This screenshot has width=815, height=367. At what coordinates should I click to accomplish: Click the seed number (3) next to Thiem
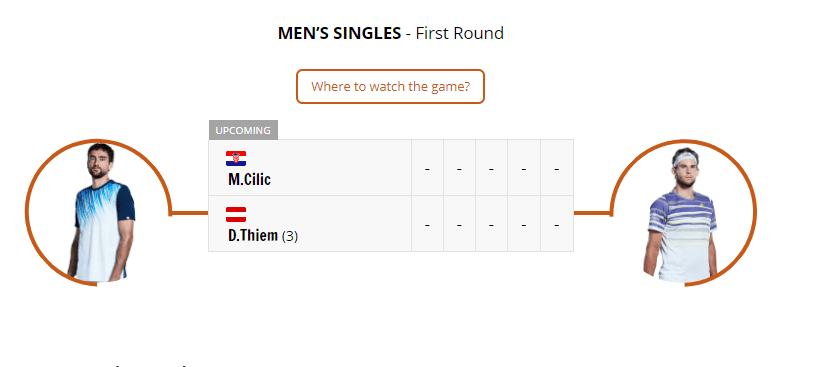coord(290,237)
